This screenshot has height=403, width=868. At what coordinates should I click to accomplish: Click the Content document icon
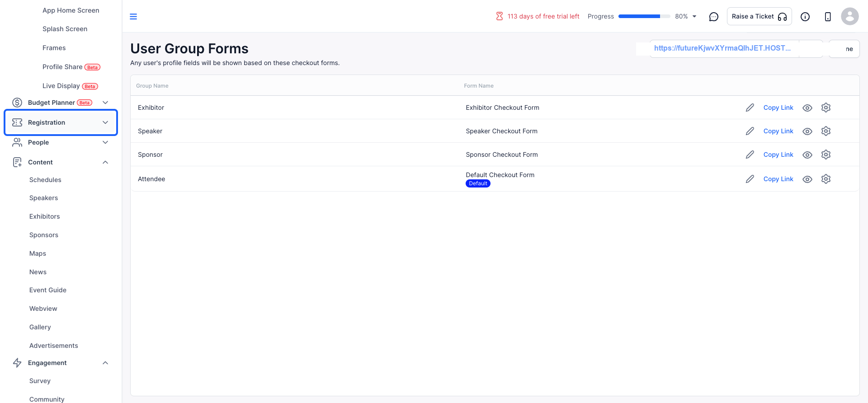pos(17,162)
